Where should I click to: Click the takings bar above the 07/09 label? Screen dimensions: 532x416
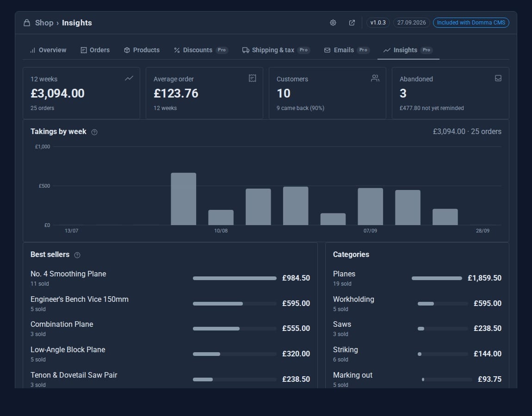coord(371,207)
